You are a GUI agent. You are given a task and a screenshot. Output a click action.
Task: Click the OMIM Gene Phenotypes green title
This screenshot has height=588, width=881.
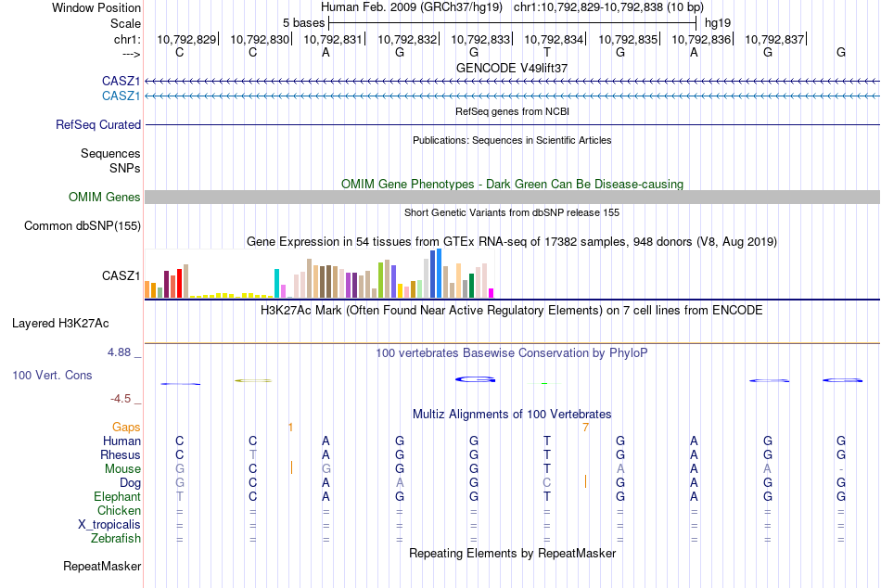(x=512, y=184)
